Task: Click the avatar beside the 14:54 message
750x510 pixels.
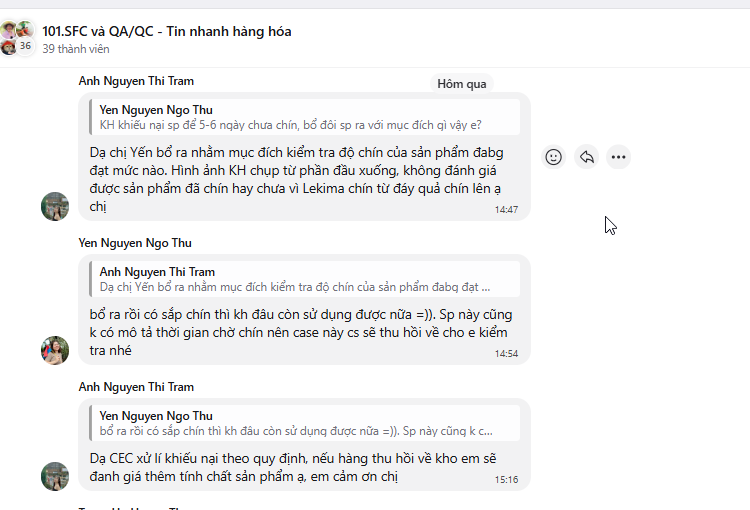Action: coord(55,350)
